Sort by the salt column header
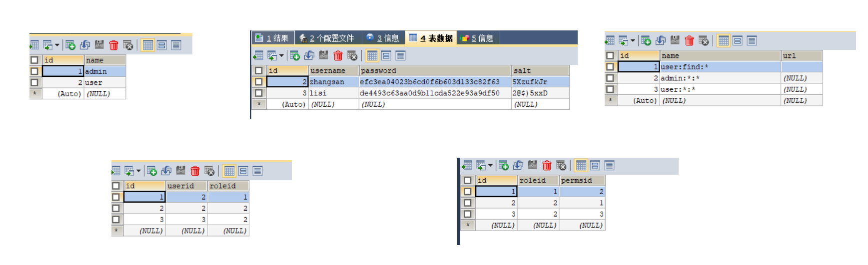 [540, 70]
